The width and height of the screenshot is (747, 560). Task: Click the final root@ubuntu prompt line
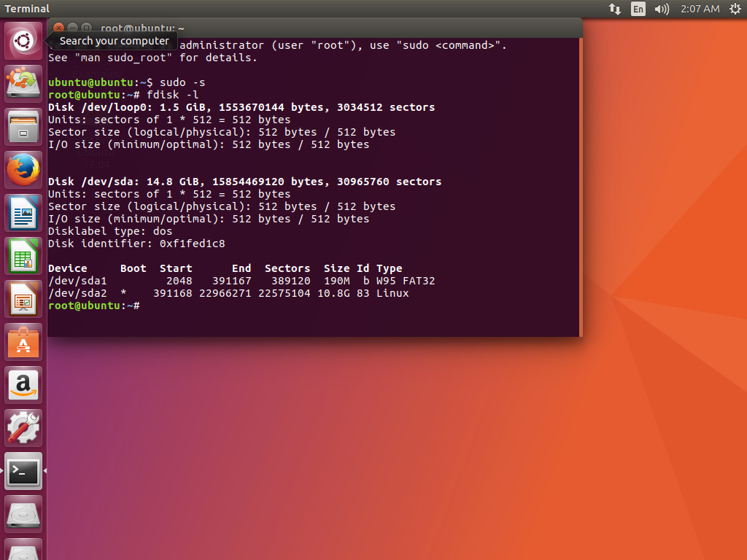pyautogui.click(x=94, y=306)
